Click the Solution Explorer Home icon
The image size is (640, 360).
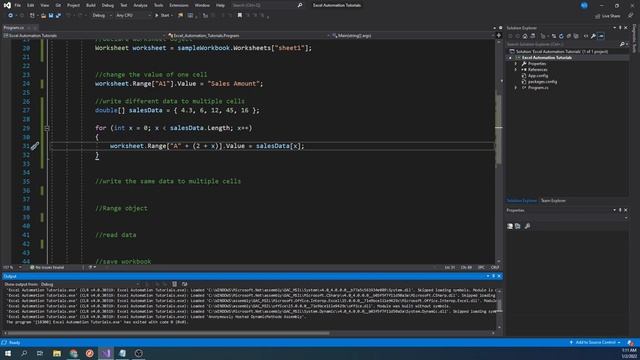coord(524,36)
